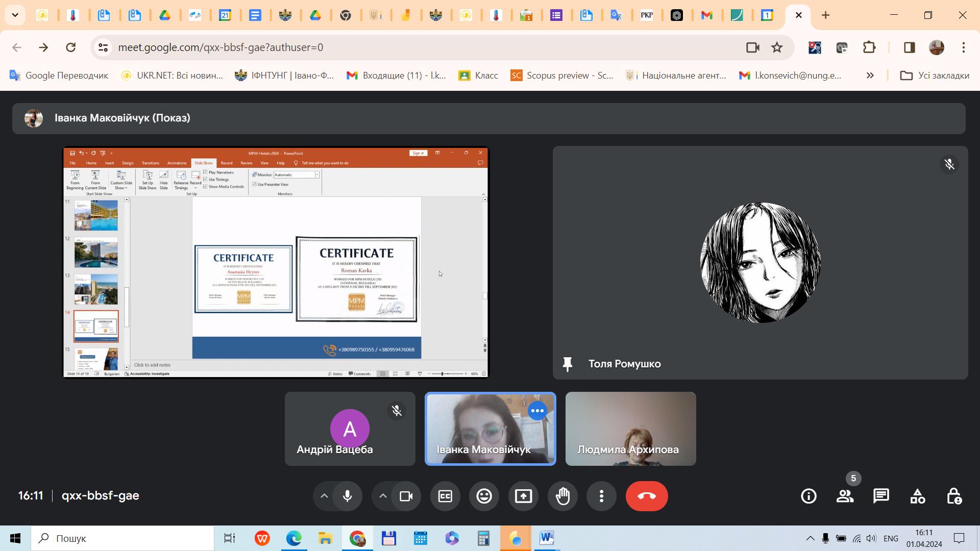980x551 pixels.
Task: Show the participants list
Action: 845,496
